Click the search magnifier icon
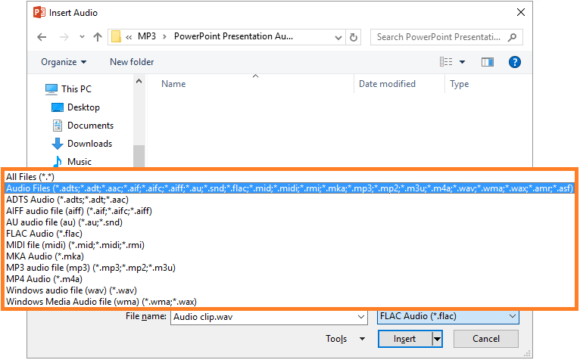The image size is (580, 360). click(512, 37)
